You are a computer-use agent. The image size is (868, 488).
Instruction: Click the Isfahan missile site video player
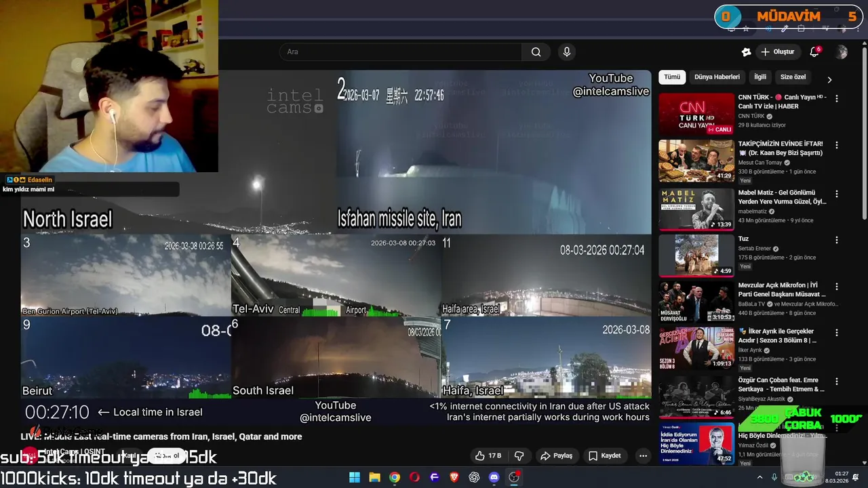coord(494,152)
